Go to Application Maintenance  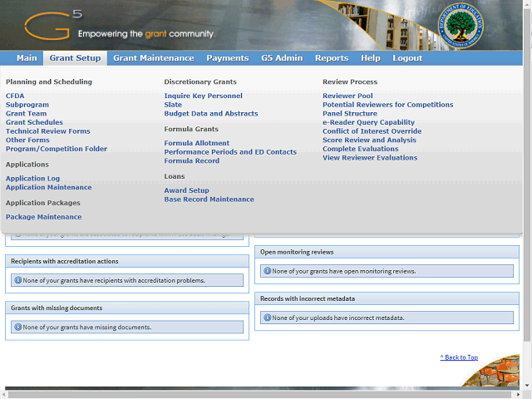pos(48,187)
